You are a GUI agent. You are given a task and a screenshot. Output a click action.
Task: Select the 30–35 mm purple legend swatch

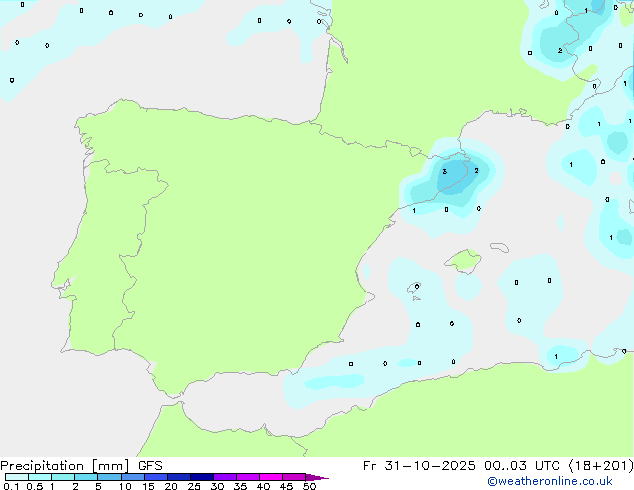[x=225, y=477]
